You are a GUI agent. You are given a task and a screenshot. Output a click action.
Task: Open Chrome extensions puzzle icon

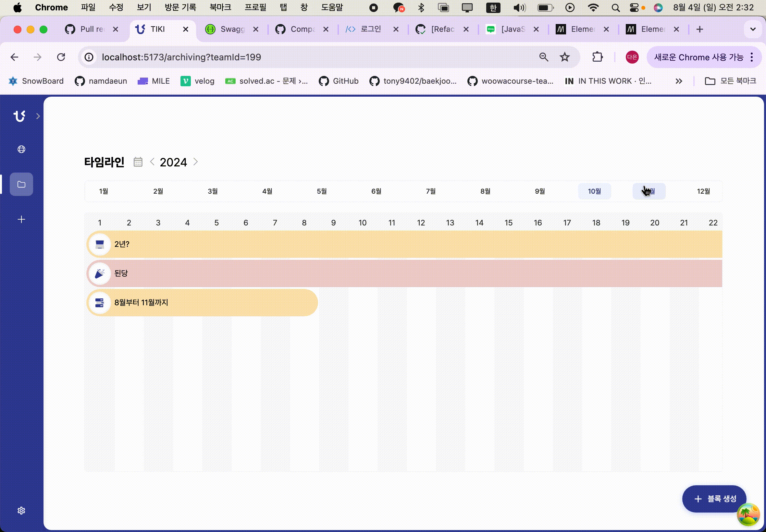597,57
